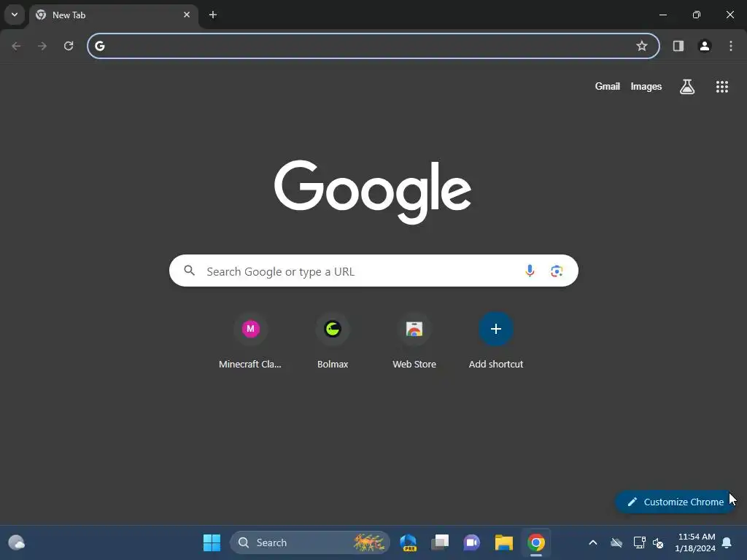Open a new tab with plus button

click(213, 15)
